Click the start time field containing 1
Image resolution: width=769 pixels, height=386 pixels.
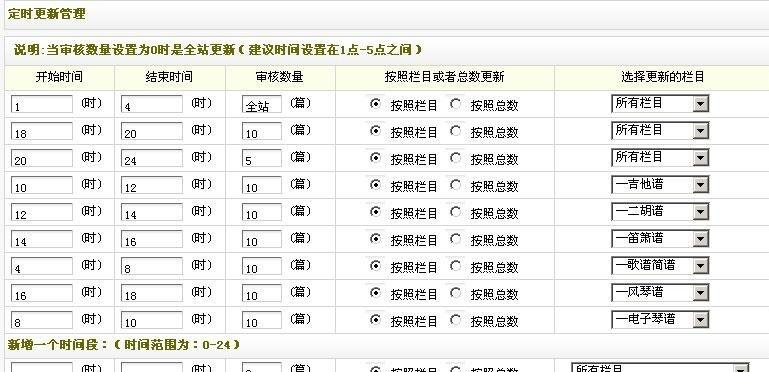click(42, 104)
